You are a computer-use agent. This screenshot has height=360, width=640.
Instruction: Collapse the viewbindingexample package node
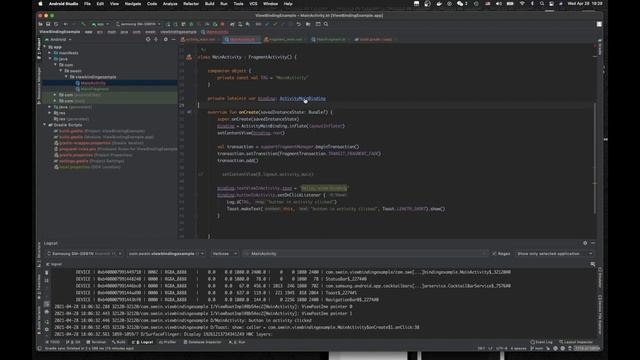(x=66, y=77)
